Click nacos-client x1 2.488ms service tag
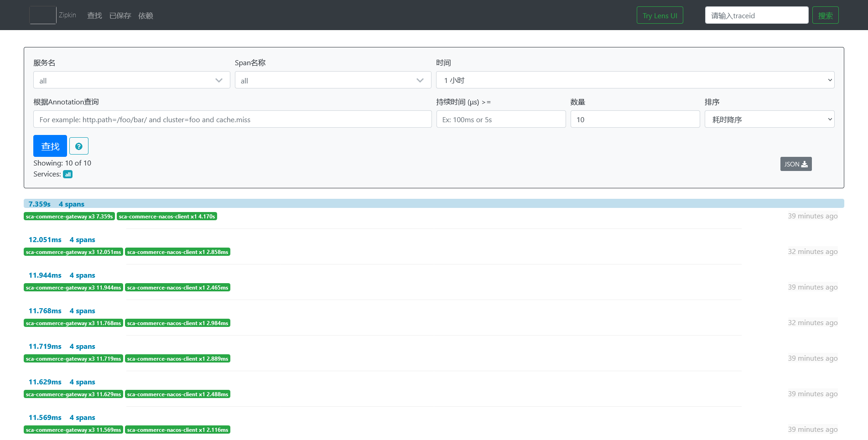868x440 pixels. [x=177, y=394]
